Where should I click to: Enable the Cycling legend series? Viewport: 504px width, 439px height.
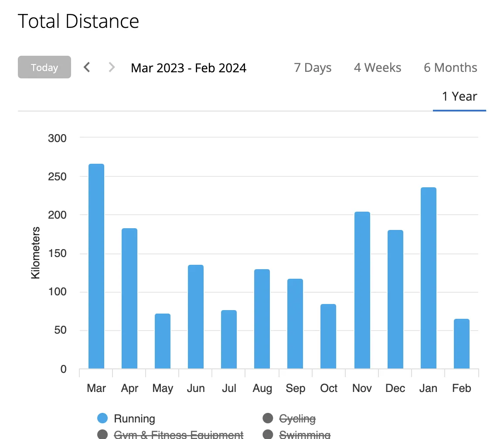297,419
